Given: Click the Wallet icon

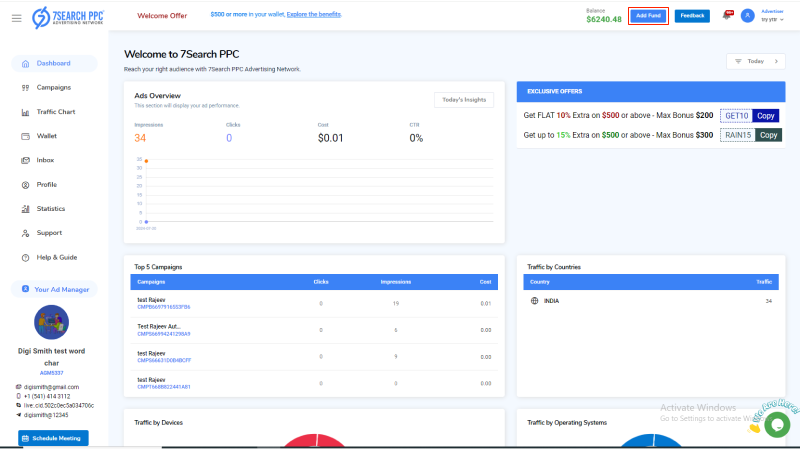Looking at the screenshot, I should tap(26, 136).
